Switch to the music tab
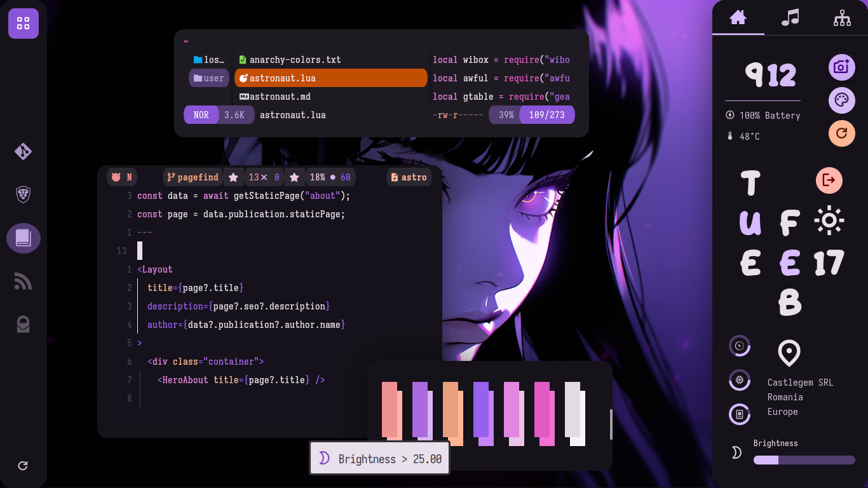 click(790, 18)
